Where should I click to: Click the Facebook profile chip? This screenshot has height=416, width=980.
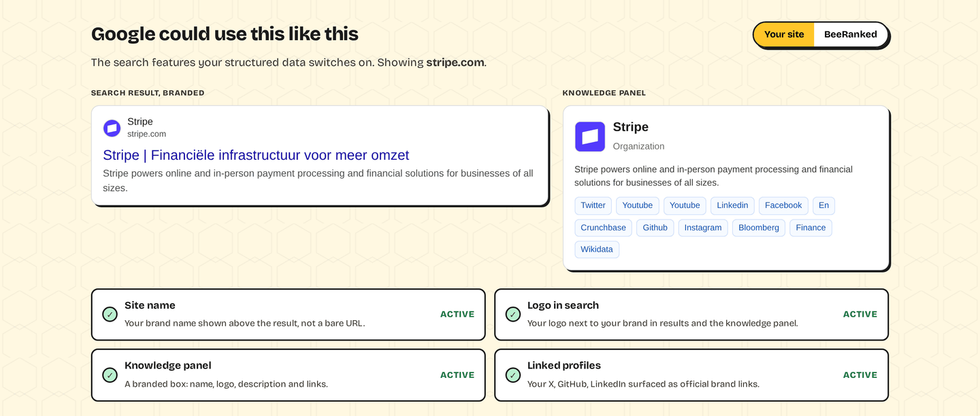coord(783,205)
